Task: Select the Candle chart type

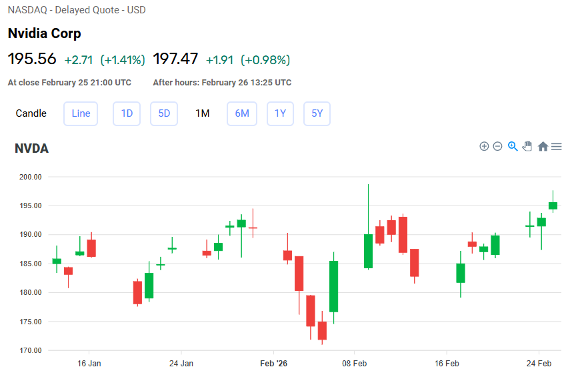Action: tap(31, 113)
